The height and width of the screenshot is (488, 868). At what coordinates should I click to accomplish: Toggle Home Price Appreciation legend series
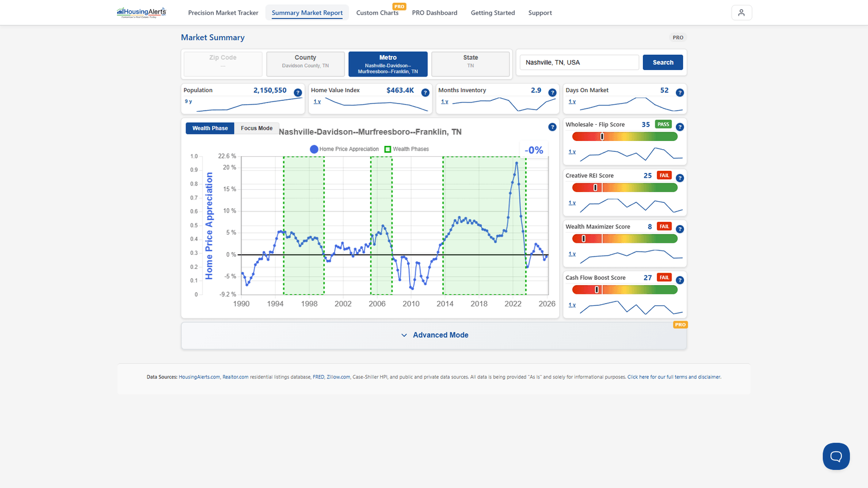[x=344, y=149]
